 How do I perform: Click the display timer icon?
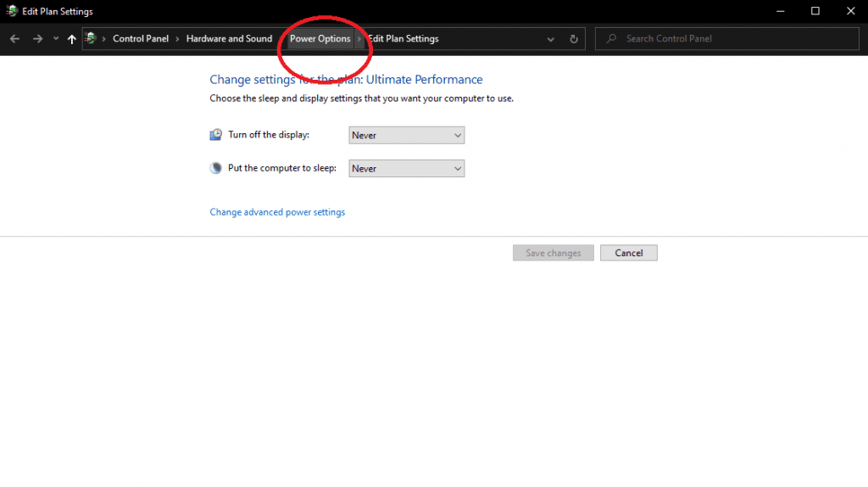[x=216, y=135]
